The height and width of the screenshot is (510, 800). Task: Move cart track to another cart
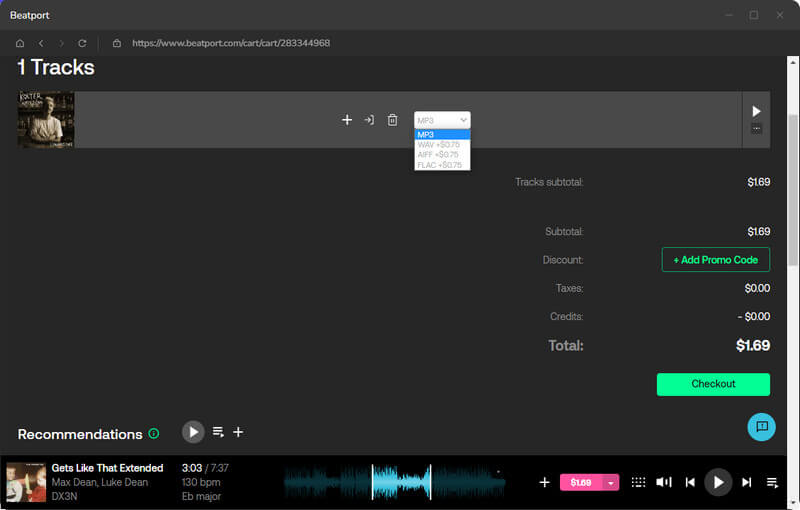point(369,120)
